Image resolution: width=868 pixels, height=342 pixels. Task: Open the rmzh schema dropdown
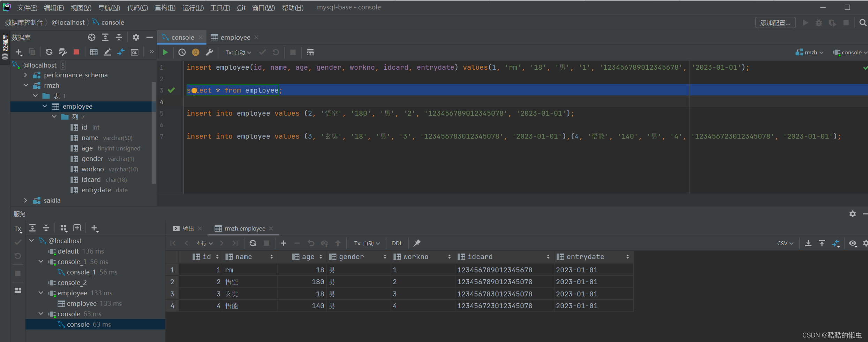point(810,53)
